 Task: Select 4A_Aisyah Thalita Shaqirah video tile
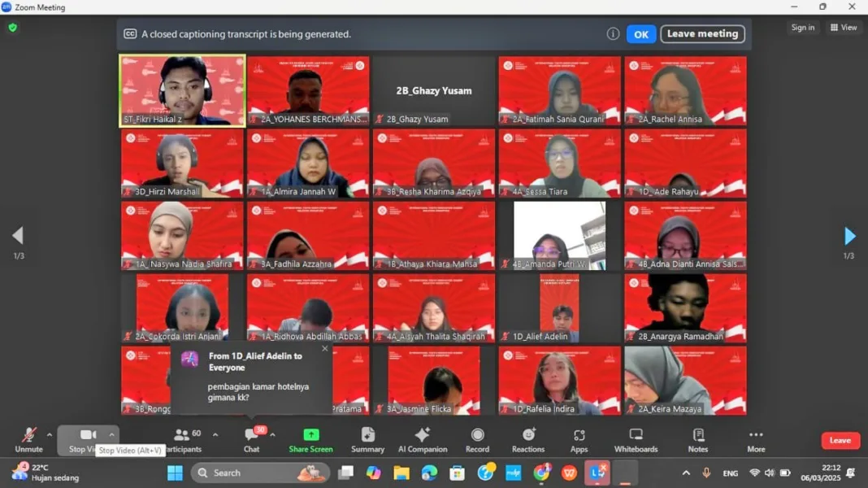pos(434,308)
